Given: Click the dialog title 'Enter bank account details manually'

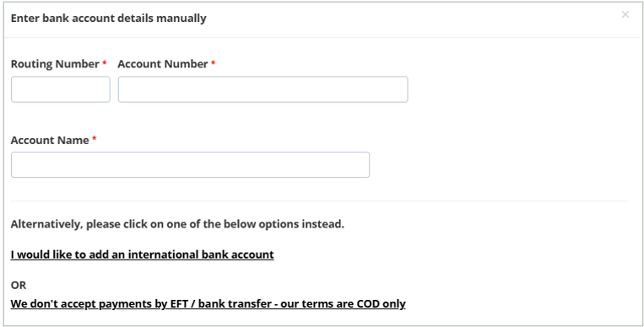Looking at the screenshot, I should click(108, 19).
